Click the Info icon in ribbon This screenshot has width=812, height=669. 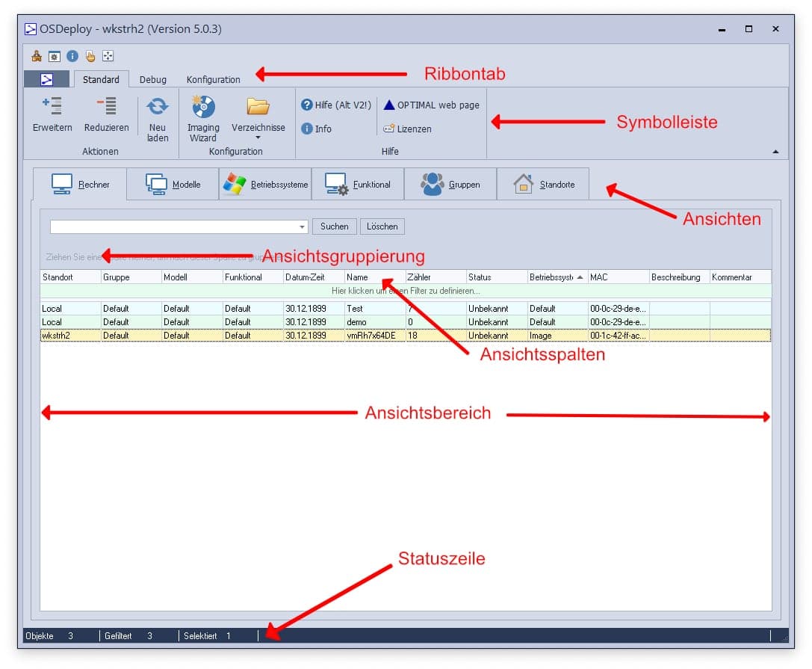coord(306,129)
